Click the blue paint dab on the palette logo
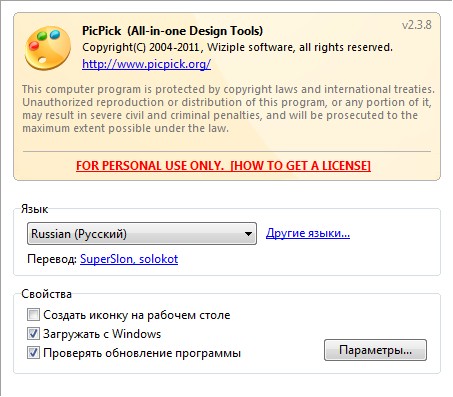Screen dimensions: 453x397 55,34
